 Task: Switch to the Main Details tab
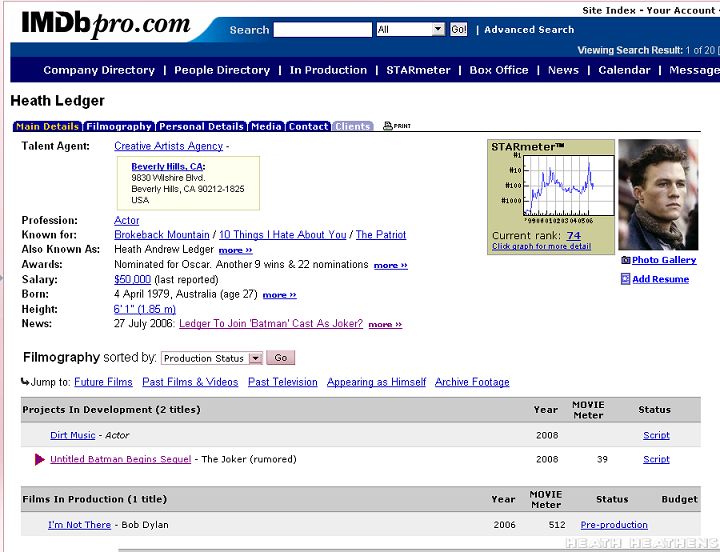[47, 126]
